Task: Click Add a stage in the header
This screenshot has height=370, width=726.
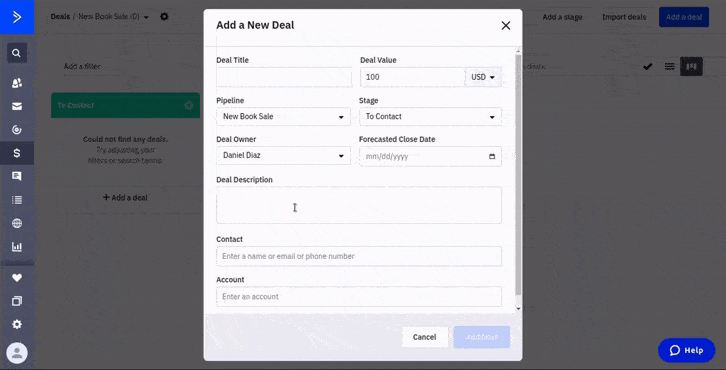Action: pos(562,17)
